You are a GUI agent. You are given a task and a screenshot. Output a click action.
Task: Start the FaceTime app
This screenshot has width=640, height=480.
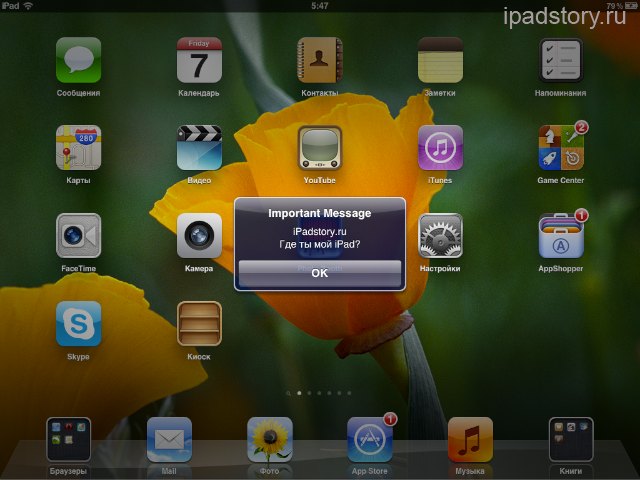pos(78,236)
